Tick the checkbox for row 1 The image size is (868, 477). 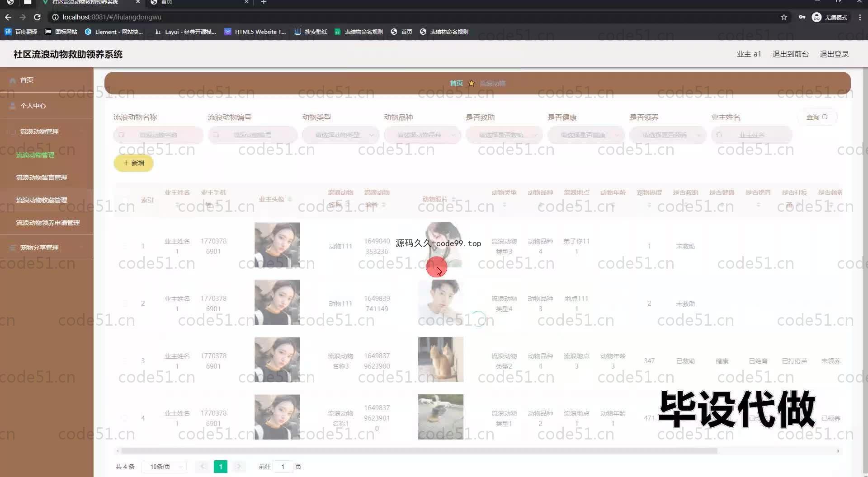pyautogui.click(x=125, y=246)
